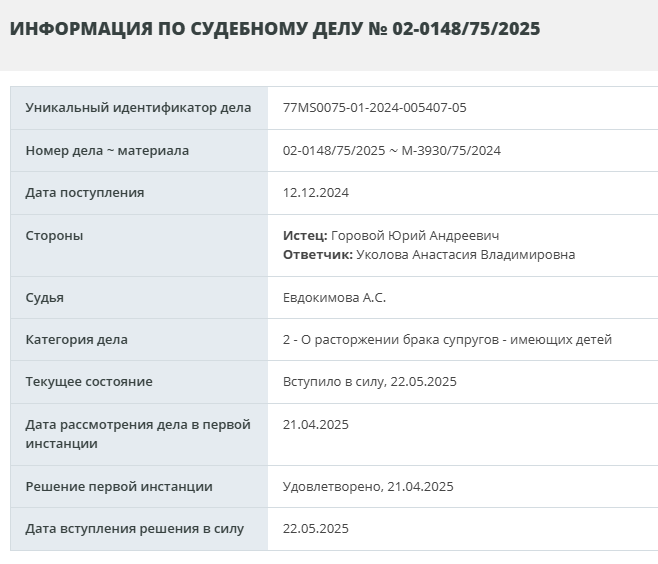
Task: Click the case number 02-0148/75/2025 ~ М-3930/75/2024
Action: pos(392,151)
